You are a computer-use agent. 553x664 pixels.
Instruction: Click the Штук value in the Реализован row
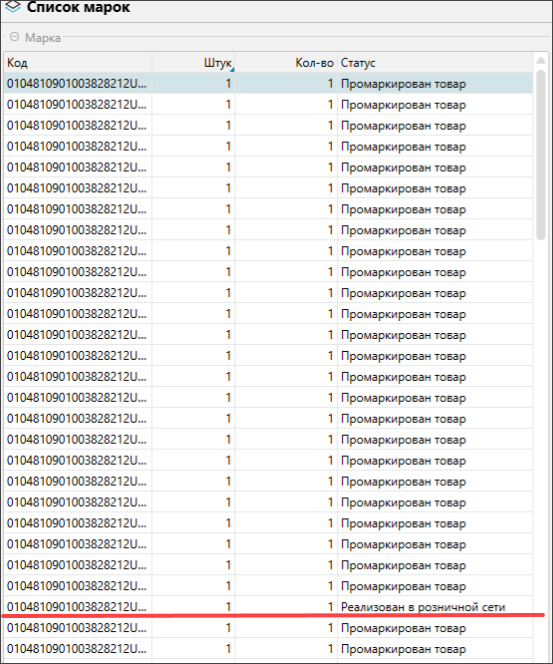click(x=228, y=606)
